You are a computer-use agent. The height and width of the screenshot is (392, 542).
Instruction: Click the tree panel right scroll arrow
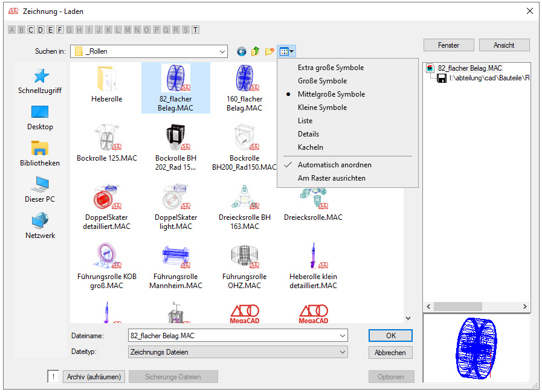coord(524,307)
